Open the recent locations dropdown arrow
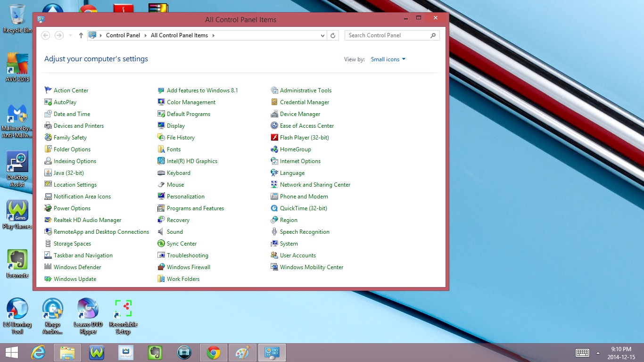Viewport: 644px width, 362px height. (x=70, y=35)
